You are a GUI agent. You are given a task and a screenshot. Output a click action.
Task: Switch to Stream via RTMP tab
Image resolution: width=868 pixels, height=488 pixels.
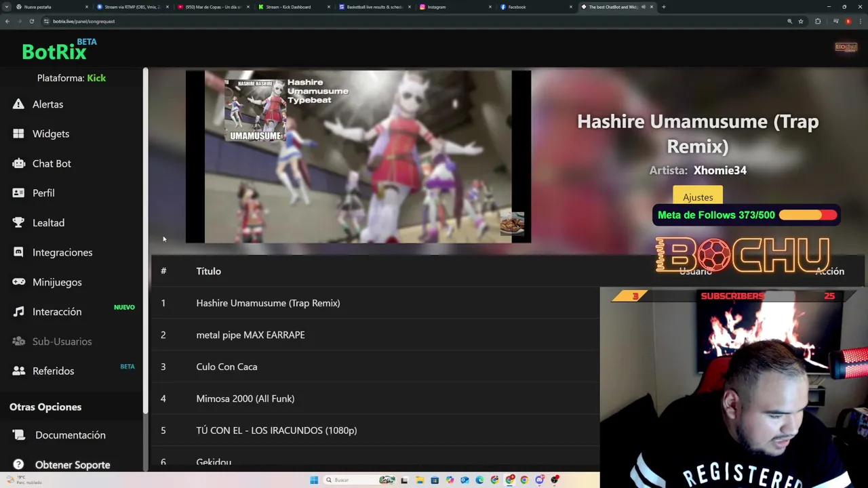pyautogui.click(x=132, y=7)
